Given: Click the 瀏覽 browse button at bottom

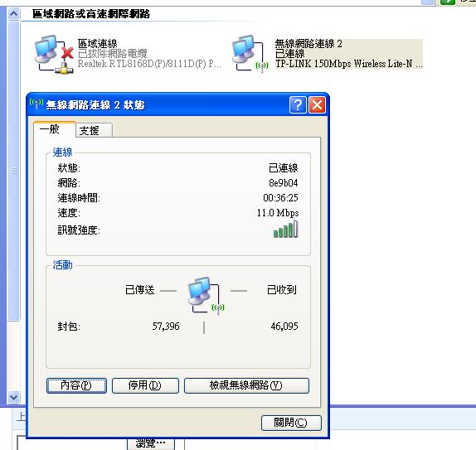Looking at the screenshot, I should [x=151, y=443].
